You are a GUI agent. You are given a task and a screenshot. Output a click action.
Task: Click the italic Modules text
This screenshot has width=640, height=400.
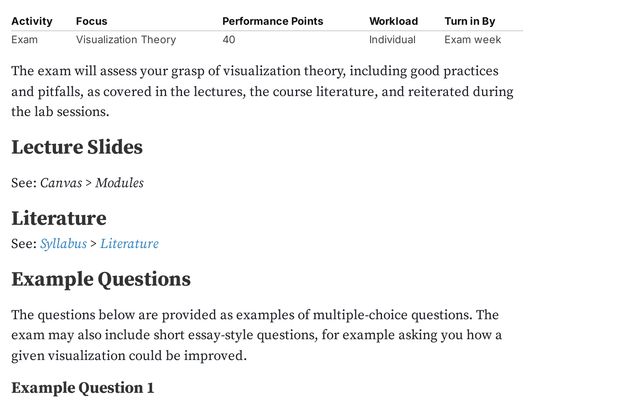point(119,183)
